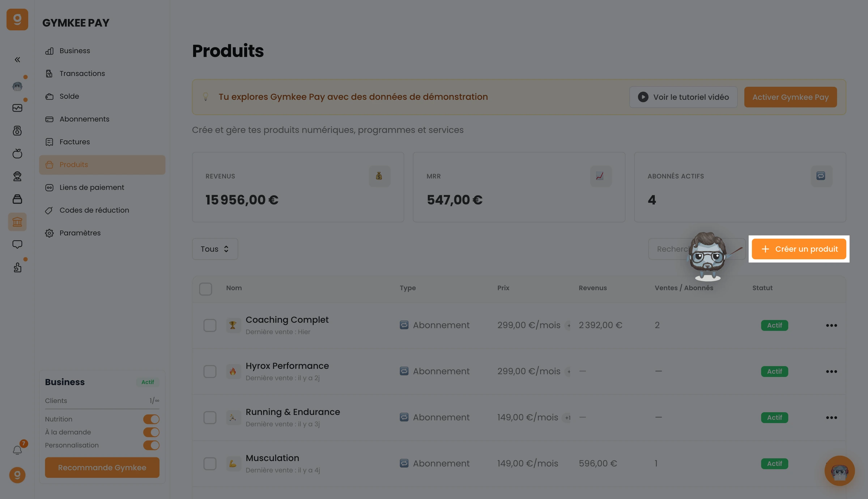Click the money bag icon on Revenus card
The height and width of the screenshot is (499, 868).
[x=379, y=176]
